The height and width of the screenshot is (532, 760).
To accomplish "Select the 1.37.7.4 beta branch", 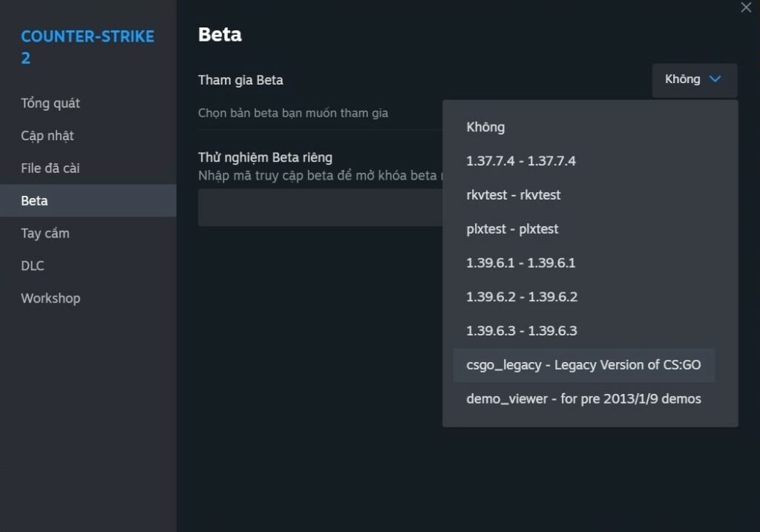I will coord(521,161).
